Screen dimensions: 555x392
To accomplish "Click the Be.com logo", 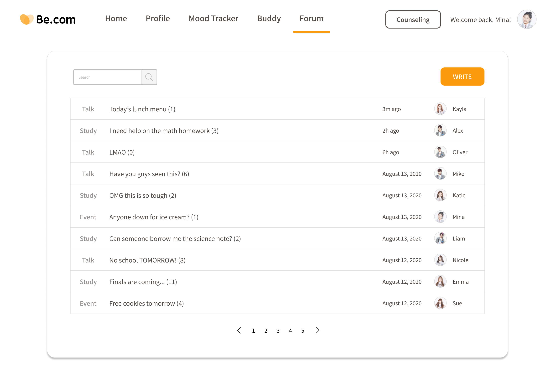I will 48,19.
